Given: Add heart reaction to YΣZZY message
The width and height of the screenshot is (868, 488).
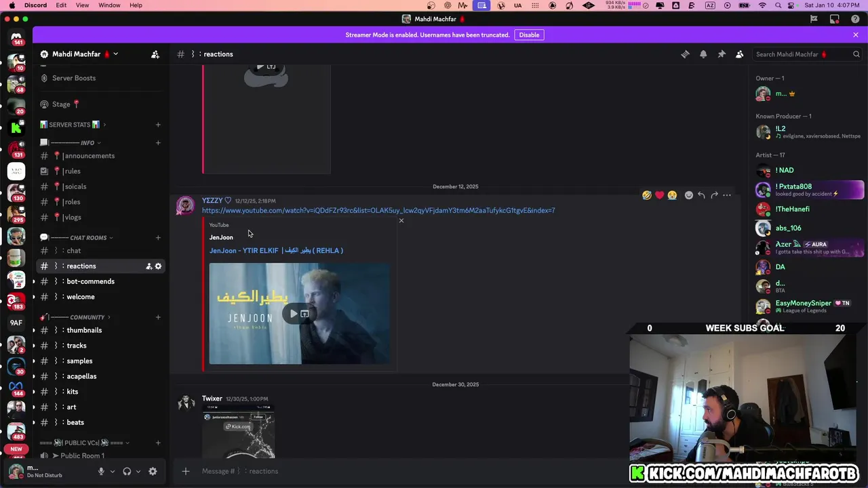Looking at the screenshot, I should pyautogui.click(x=659, y=195).
